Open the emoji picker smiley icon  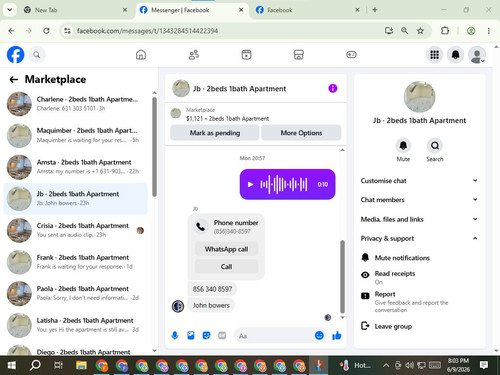pos(319,335)
